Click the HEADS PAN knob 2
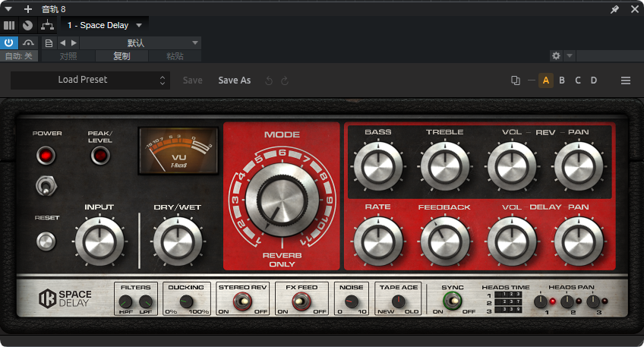This screenshot has width=644, height=347. click(x=567, y=302)
